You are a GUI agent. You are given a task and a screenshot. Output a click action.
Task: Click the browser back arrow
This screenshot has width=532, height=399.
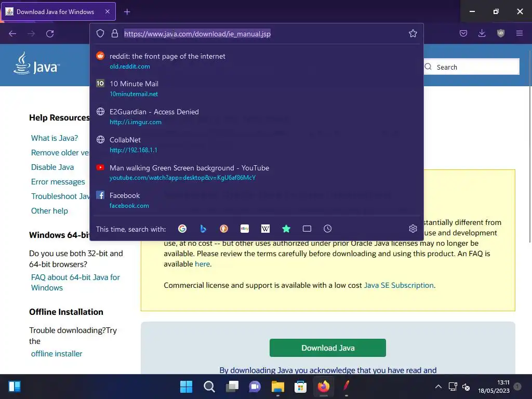pyautogui.click(x=12, y=34)
